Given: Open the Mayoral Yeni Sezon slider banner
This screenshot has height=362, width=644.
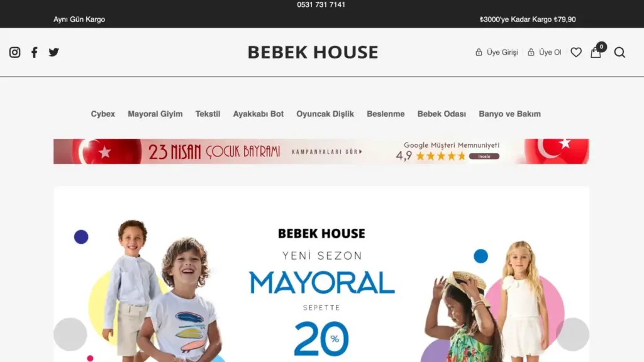Looking at the screenshot, I should [x=321, y=274].
